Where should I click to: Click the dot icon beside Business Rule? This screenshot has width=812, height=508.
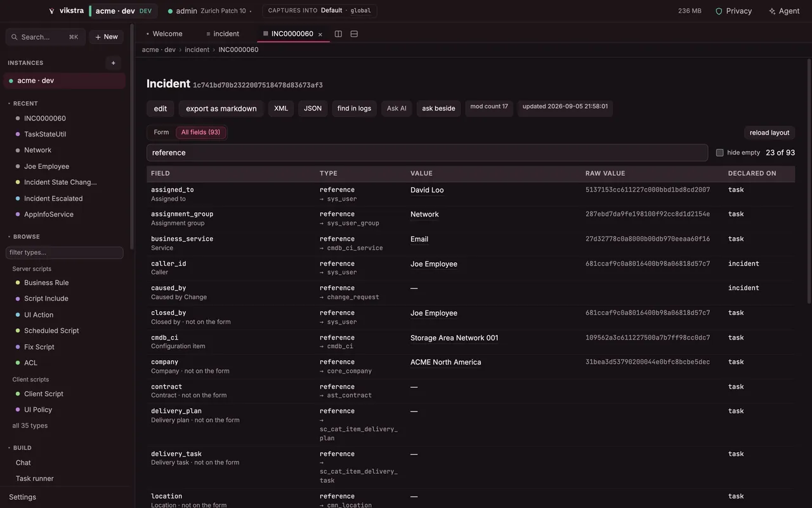pyautogui.click(x=18, y=283)
